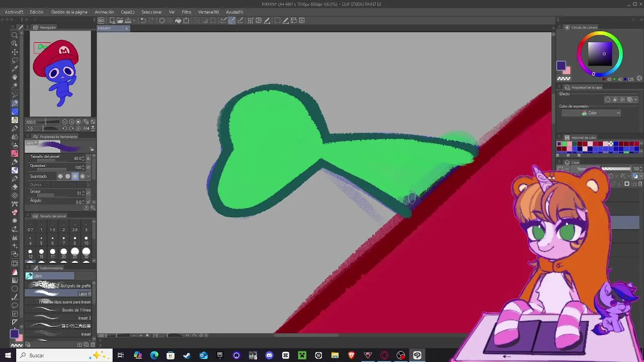Image resolution: width=644 pixels, height=362 pixels.
Task: Select the first anti-aliasing option (none)
Action: pyautogui.click(x=60, y=176)
